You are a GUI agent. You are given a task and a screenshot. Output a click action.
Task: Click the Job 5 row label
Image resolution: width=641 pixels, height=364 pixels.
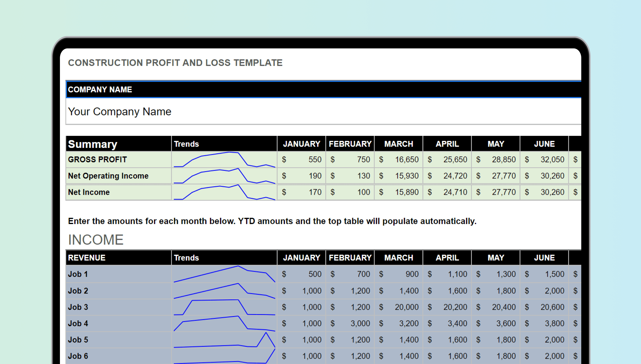click(119, 340)
